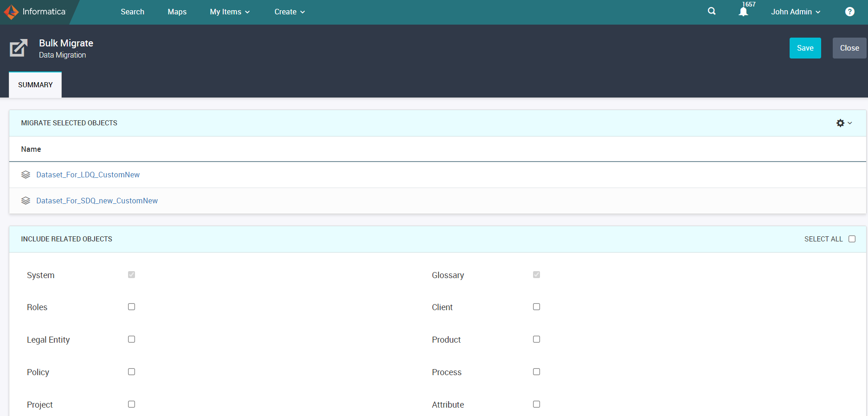Click the Include Related Objects heading
The image size is (868, 416).
point(66,239)
